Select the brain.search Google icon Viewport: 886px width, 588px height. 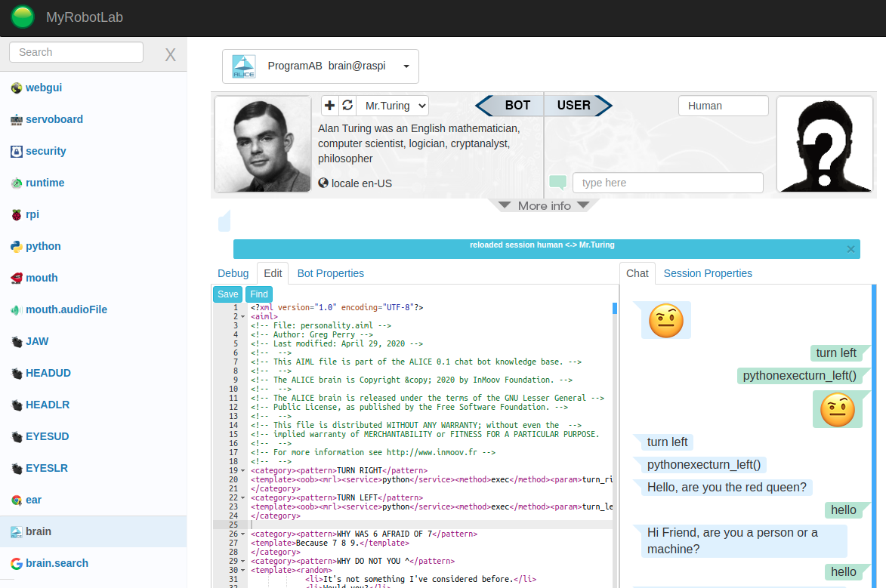(17, 563)
